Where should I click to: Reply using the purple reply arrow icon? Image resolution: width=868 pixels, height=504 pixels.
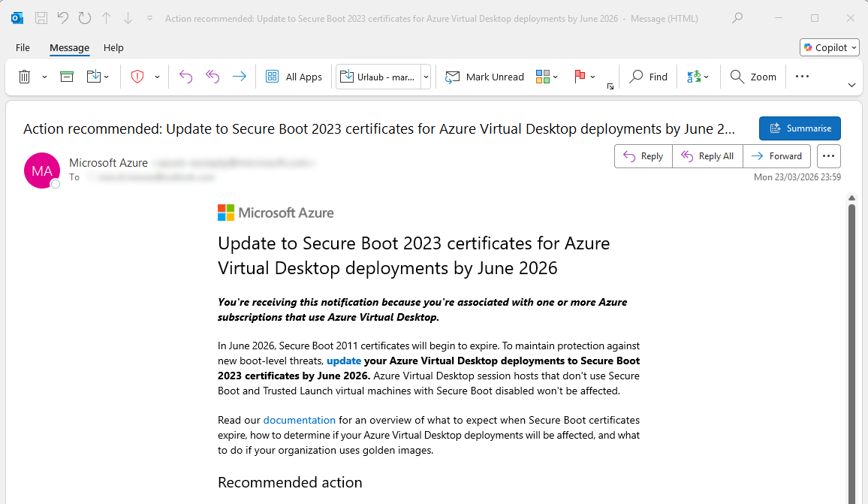point(185,76)
